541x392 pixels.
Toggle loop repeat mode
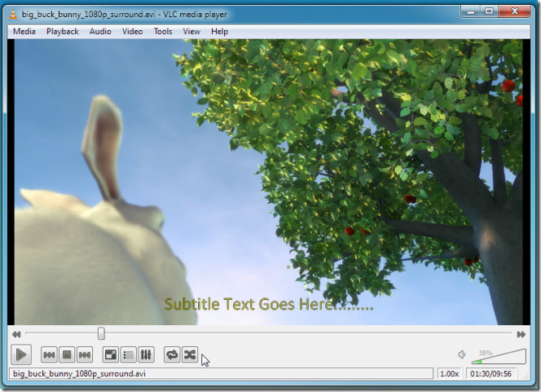172,355
